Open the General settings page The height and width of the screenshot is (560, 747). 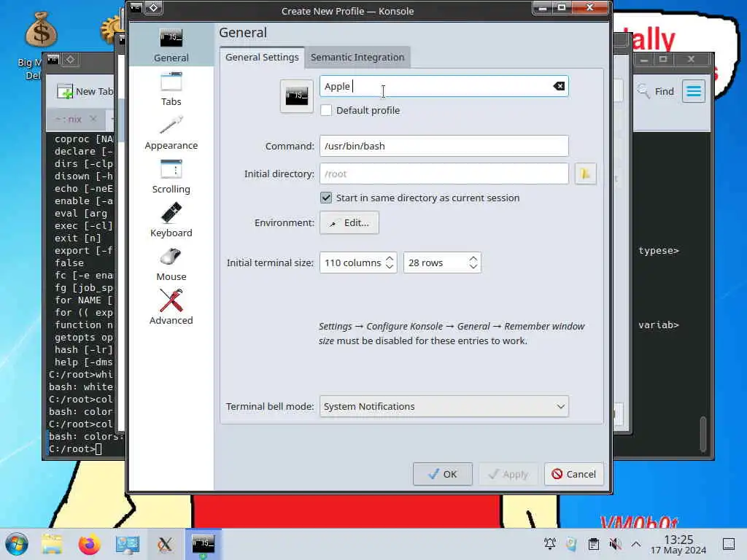point(171,45)
